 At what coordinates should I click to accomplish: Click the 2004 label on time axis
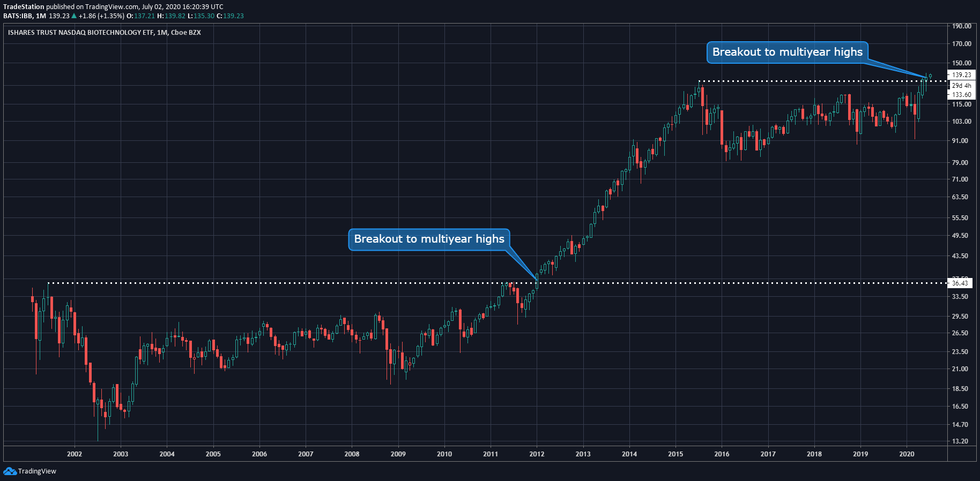click(167, 454)
